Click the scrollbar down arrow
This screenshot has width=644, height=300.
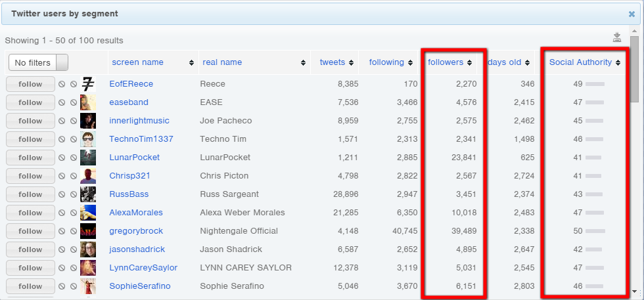tap(635, 291)
